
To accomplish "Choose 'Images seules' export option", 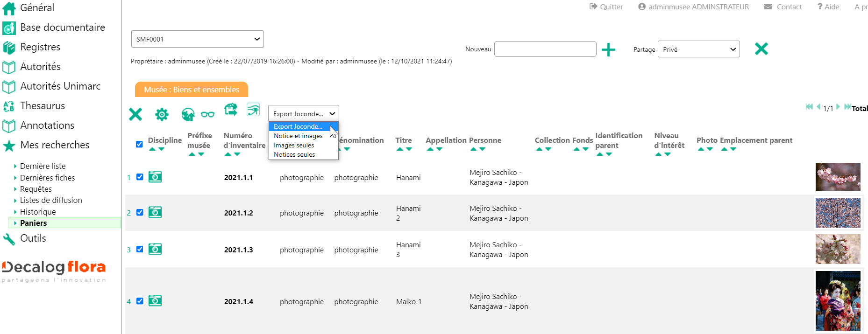I will [x=294, y=145].
